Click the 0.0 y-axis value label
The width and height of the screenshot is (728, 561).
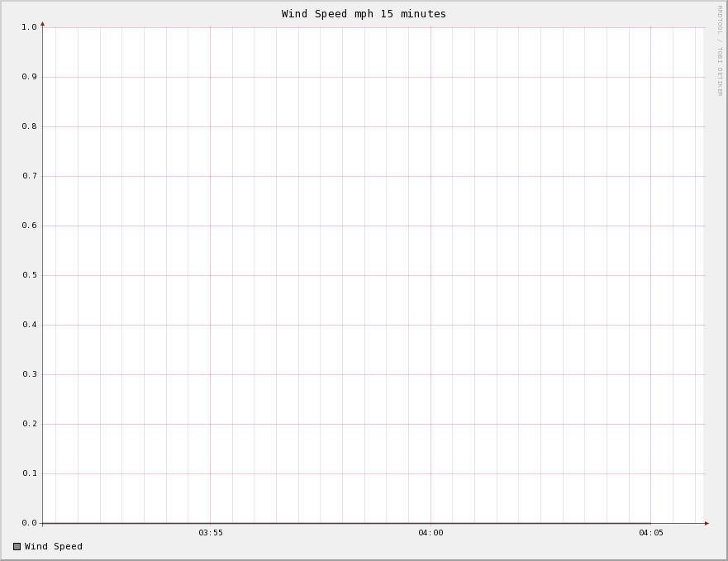[x=29, y=523]
